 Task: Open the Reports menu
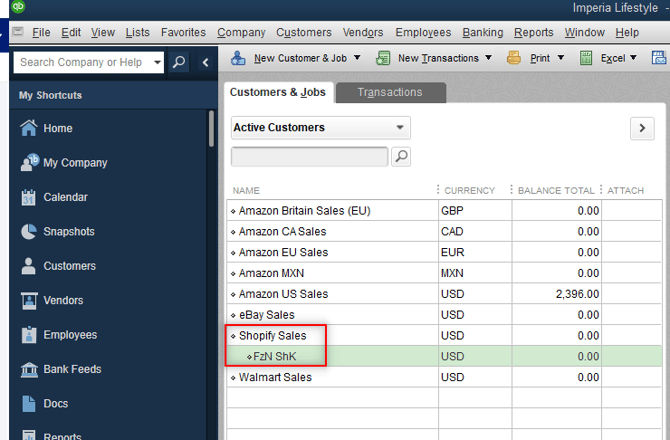click(x=533, y=32)
